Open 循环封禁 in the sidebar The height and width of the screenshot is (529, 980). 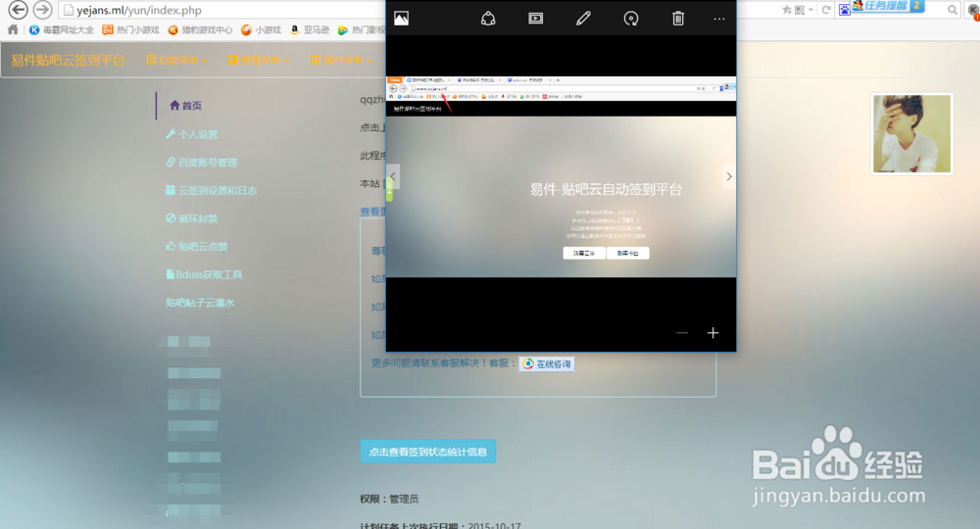(192, 218)
